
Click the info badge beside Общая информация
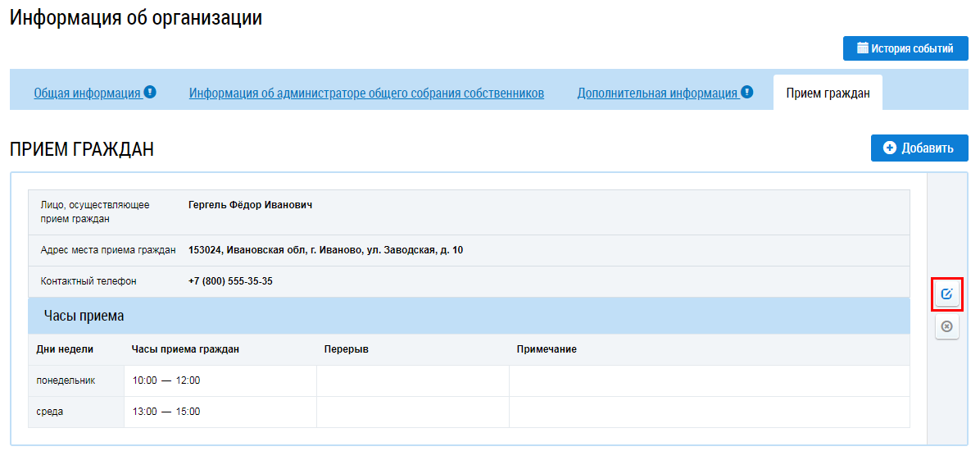tap(150, 92)
